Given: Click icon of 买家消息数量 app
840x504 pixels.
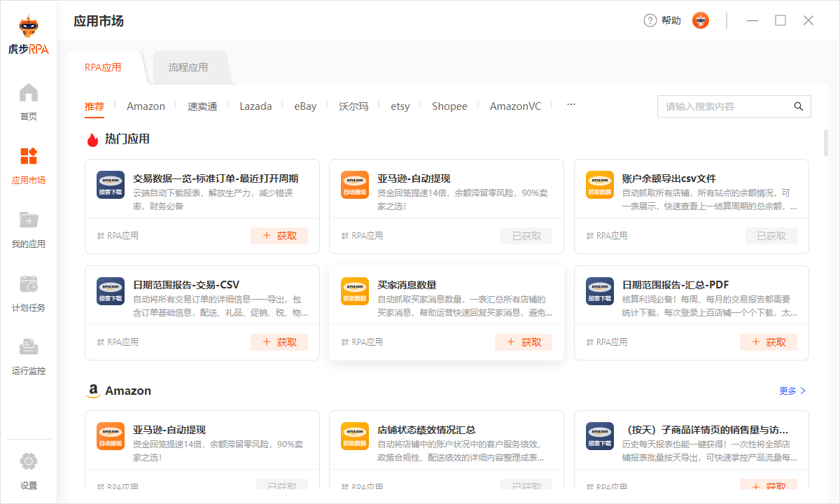Looking at the screenshot, I should (x=355, y=291).
